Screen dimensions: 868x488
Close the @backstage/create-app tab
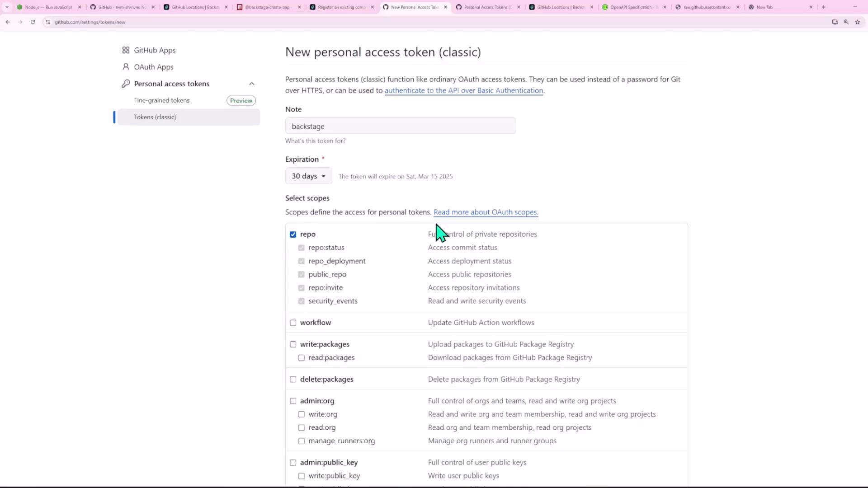click(x=299, y=7)
